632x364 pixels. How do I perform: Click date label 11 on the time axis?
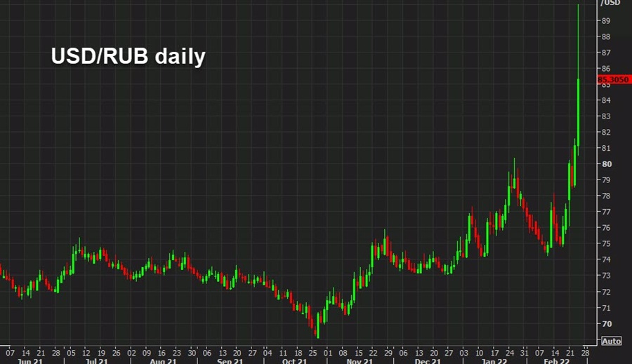(x=283, y=353)
